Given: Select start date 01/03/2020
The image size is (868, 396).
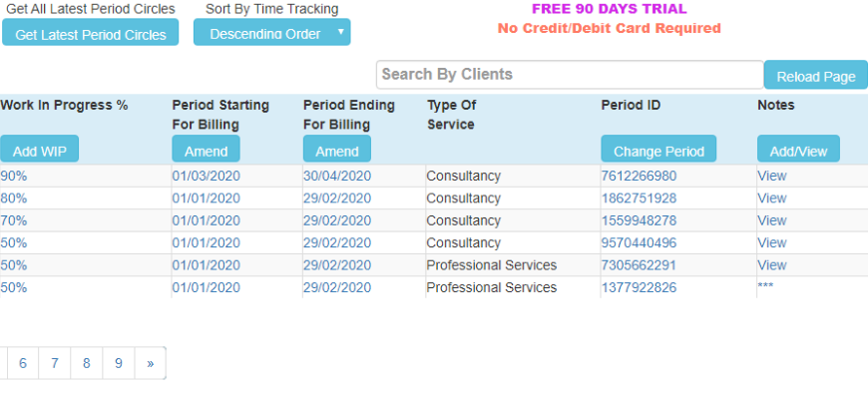Looking at the screenshot, I should coord(206,176).
